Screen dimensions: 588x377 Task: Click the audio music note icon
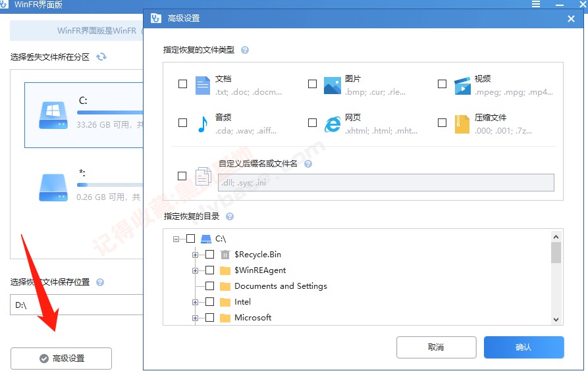coord(203,124)
